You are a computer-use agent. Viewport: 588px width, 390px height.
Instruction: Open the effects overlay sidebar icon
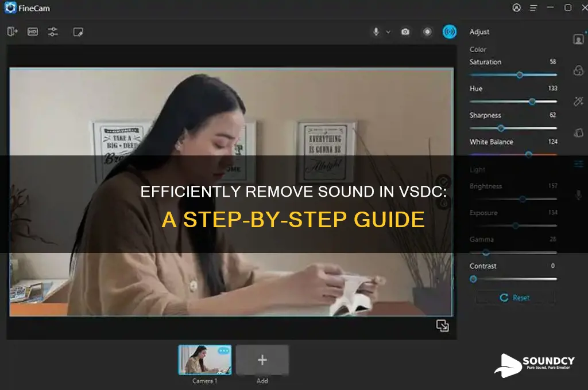pyautogui.click(x=579, y=71)
